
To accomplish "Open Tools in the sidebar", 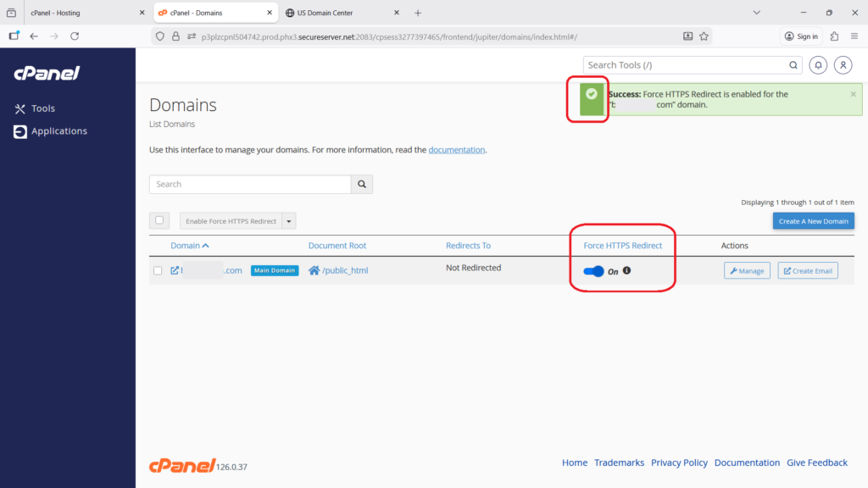I will (42, 108).
